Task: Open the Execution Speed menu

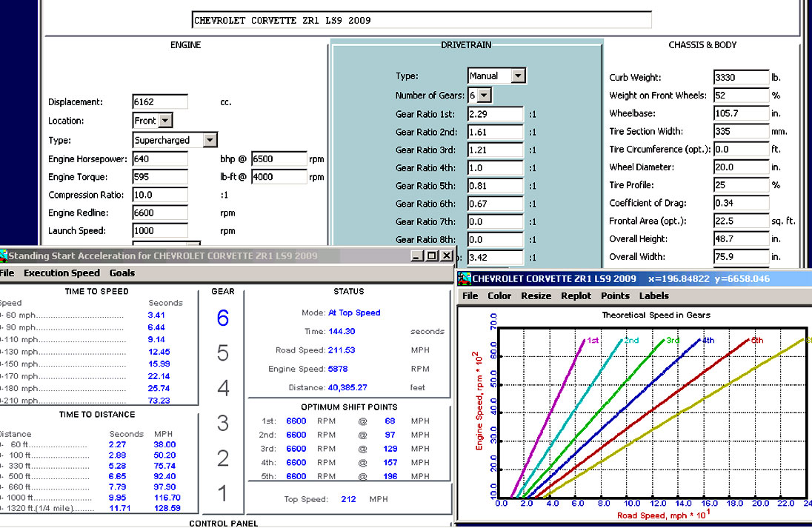Action: [61, 273]
